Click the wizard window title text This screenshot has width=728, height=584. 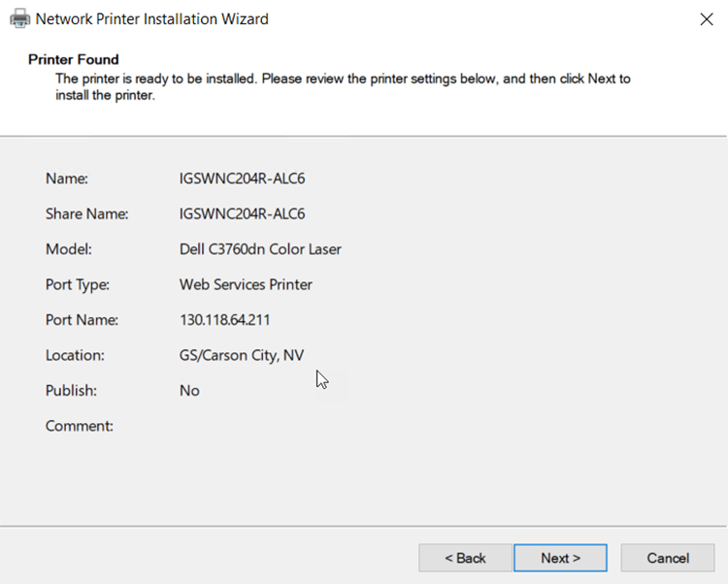(151, 19)
